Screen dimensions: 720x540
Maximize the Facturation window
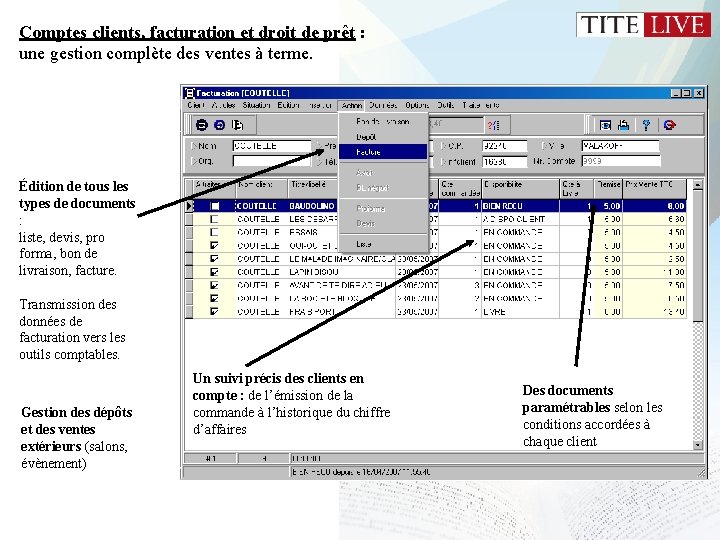[x=686, y=93]
